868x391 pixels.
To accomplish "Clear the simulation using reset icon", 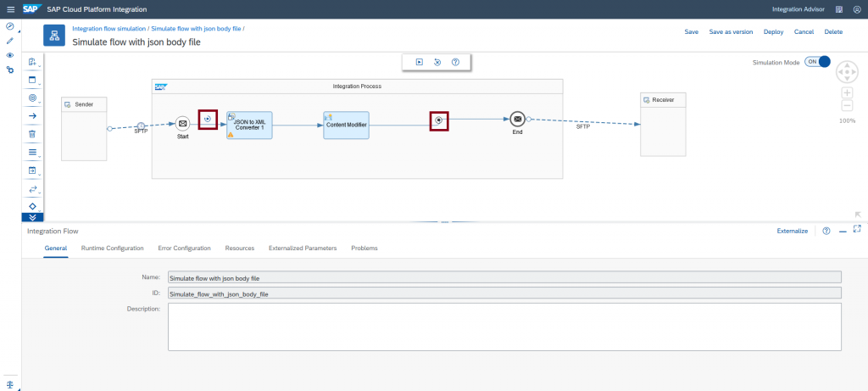I will [437, 62].
